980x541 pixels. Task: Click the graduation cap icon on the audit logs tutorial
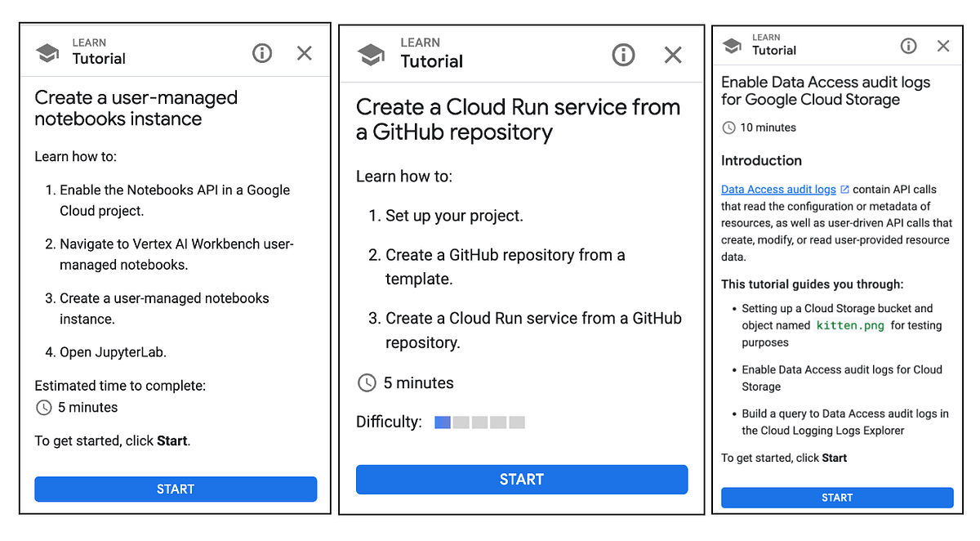point(732,47)
